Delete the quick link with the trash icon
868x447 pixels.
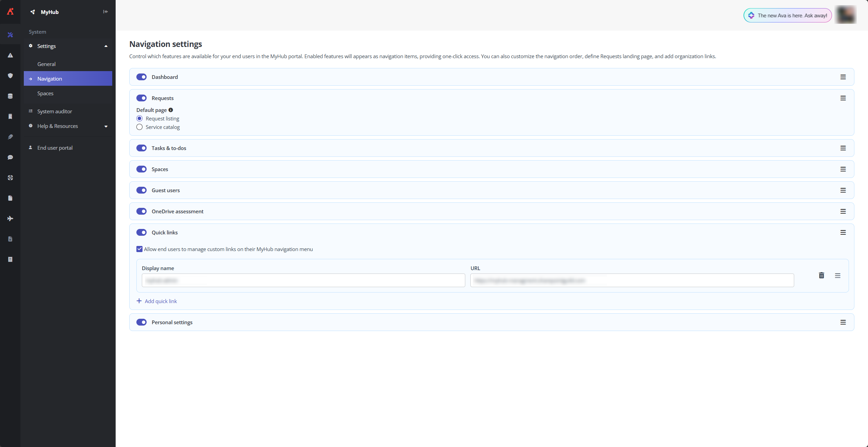[821, 276]
